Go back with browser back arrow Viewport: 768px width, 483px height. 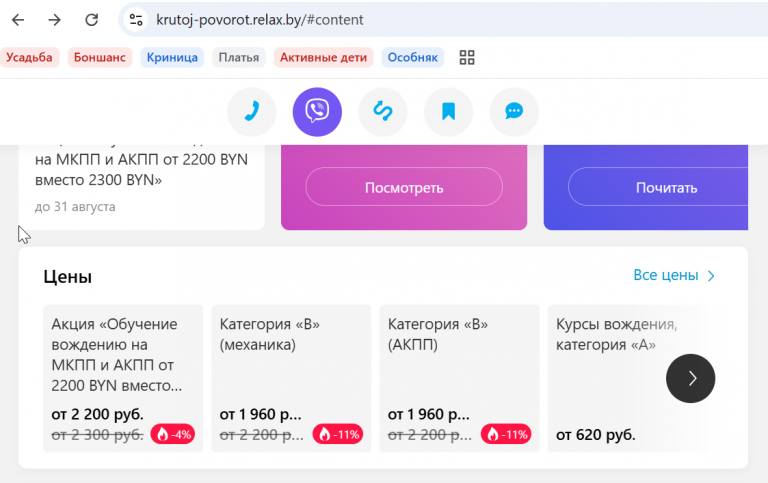click(18, 20)
